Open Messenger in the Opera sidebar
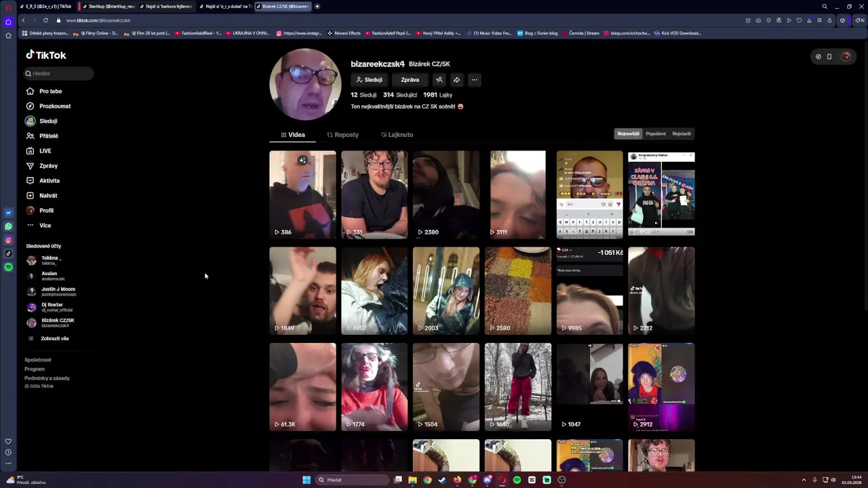The width and height of the screenshot is (868, 488). 8,213
